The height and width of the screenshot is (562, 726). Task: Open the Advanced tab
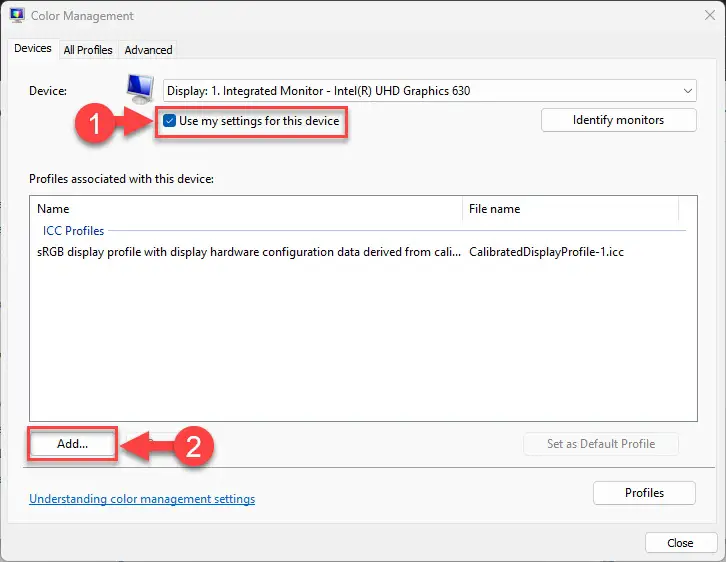click(x=148, y=50)
